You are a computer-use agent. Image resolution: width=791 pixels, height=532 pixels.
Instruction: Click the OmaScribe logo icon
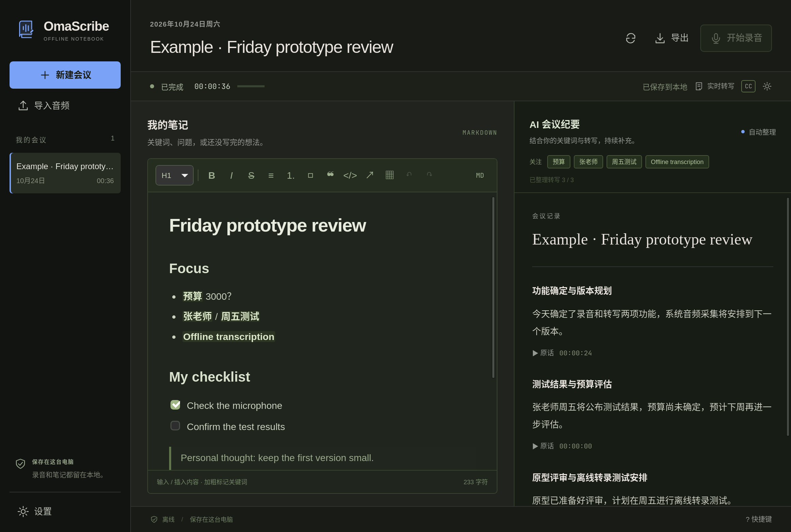point(26,30)
